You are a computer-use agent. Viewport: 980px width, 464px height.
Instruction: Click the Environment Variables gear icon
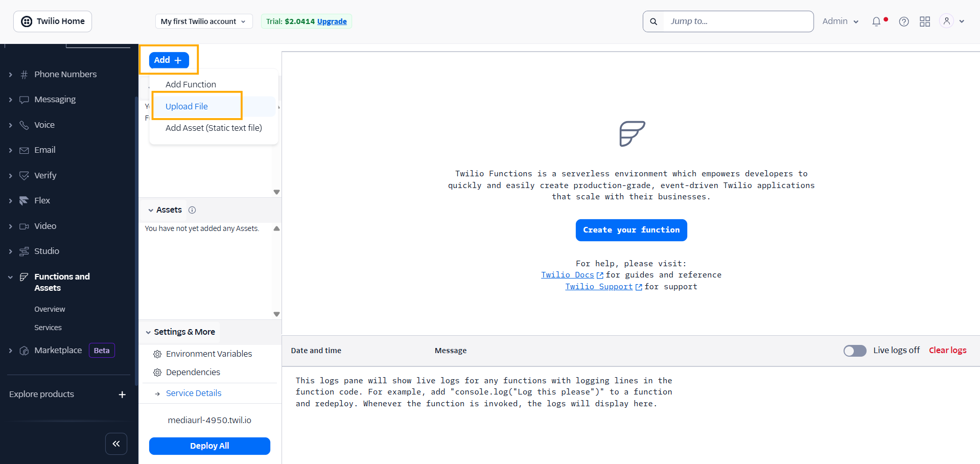[x=157, y=354]
